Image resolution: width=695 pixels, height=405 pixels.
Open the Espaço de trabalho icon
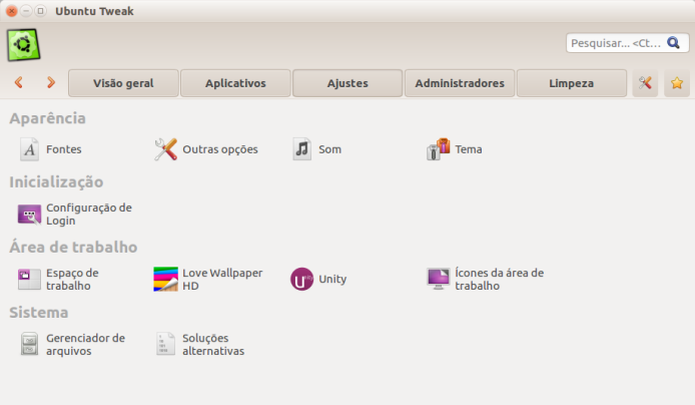30,279
